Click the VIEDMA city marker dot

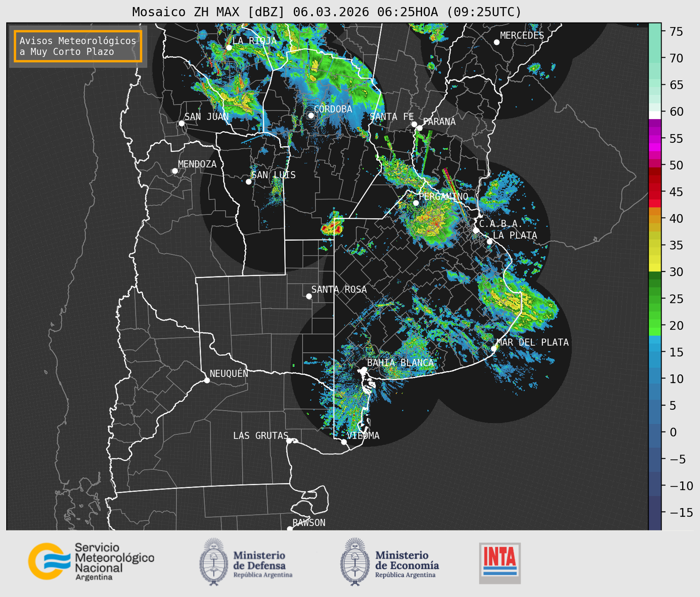(344, 442)
